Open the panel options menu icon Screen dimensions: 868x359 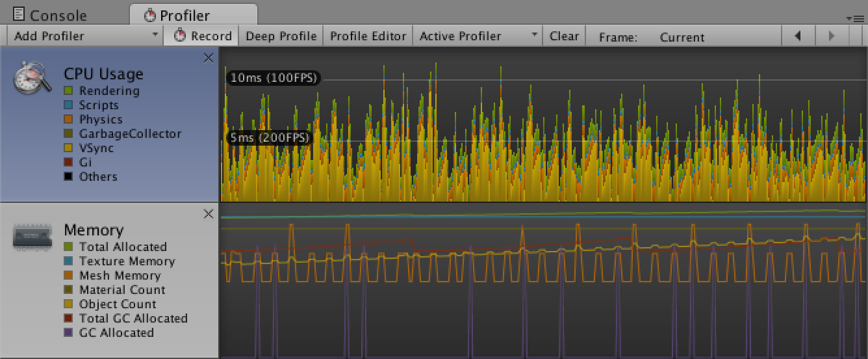(x=858, y=18)
